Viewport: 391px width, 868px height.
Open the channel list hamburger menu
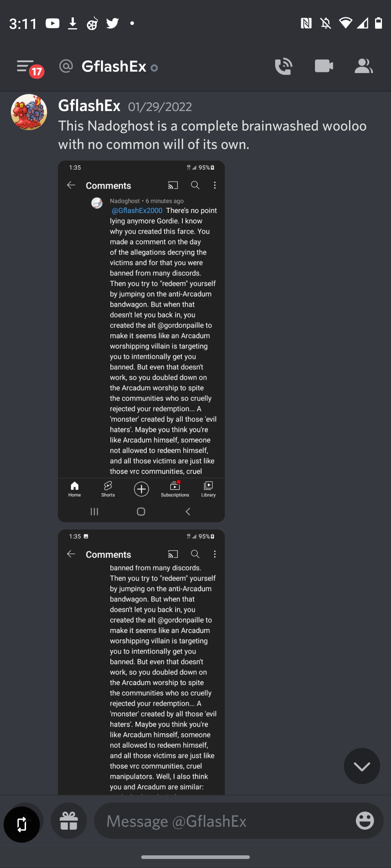[x=25, y=66]
